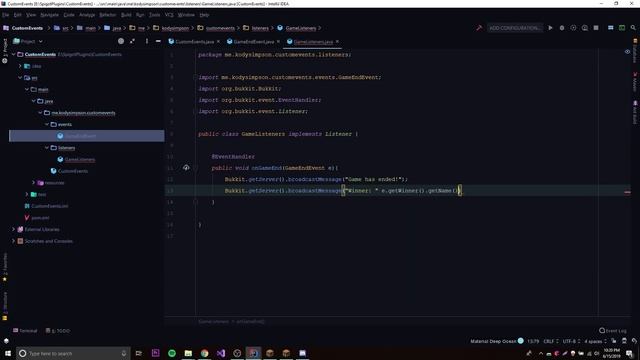Click the locate-in-project target icon in Project panel
Viewport: 640px width, 360px height.
pyautogui.click(x=121, y=41)
